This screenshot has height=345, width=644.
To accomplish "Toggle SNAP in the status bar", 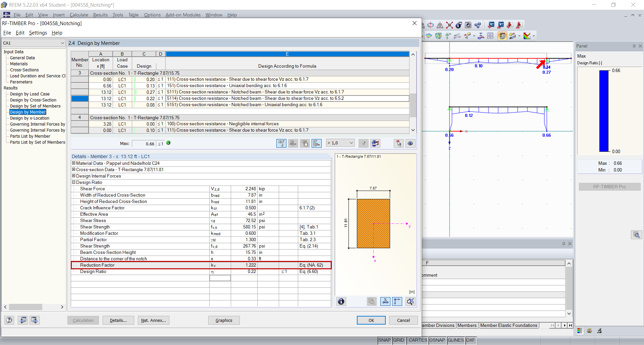I will tap(384, 340).
